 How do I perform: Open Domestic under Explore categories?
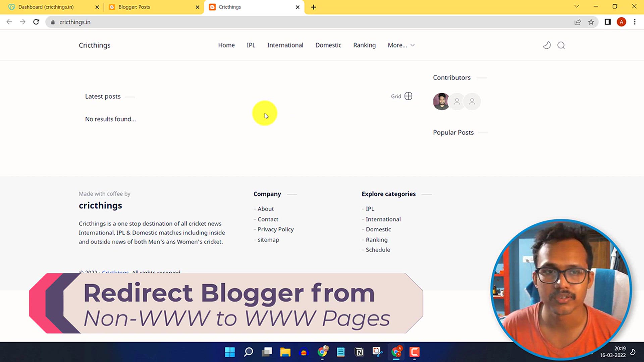pyautogui.click(x=378, y=229)
